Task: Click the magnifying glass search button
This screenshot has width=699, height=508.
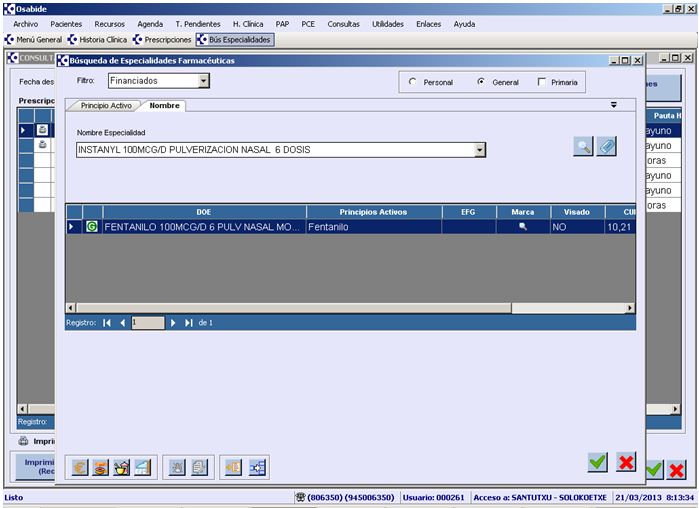Action: (x=583, y=147)
